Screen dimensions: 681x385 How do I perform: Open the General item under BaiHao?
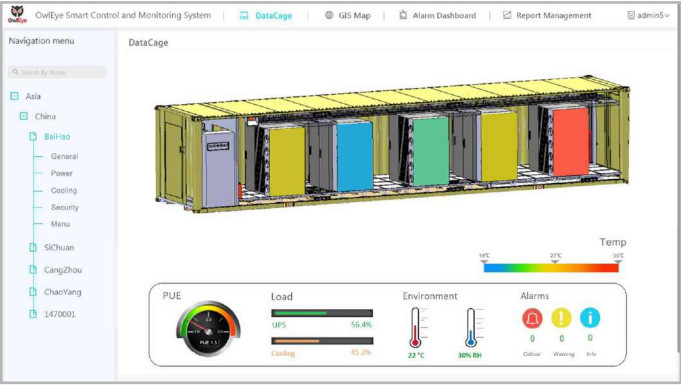pos(64,156)
